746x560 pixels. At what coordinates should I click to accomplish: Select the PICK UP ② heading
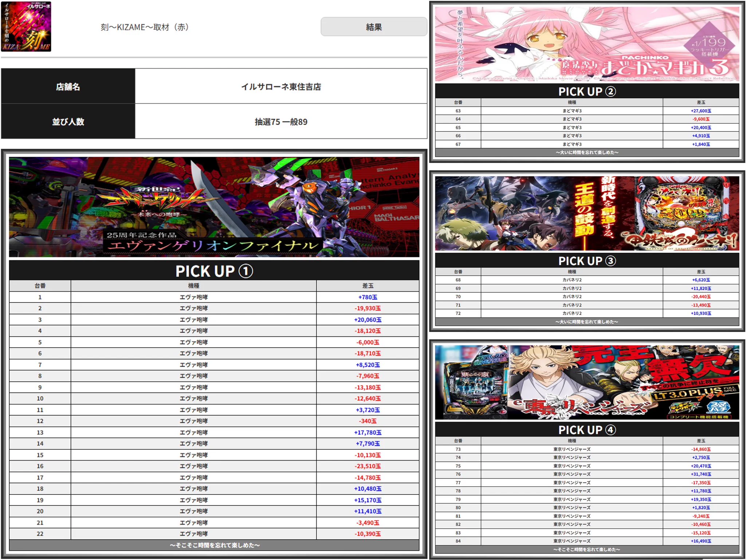587,91
